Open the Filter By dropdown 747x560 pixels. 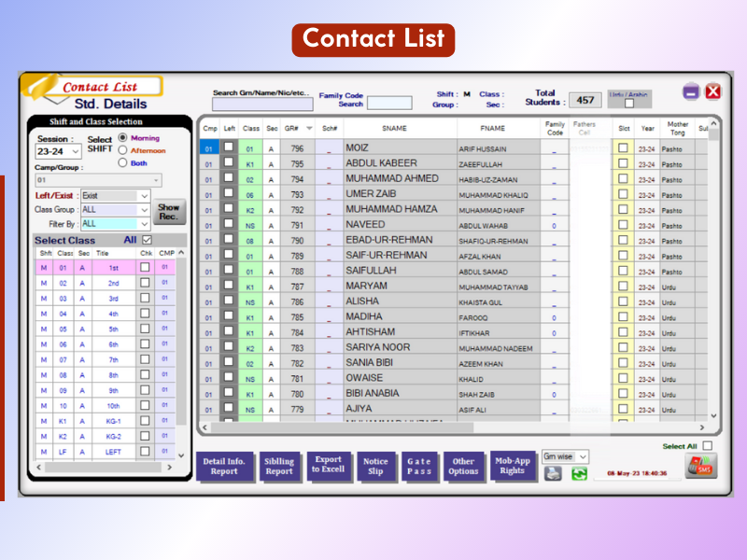(144, 224)
